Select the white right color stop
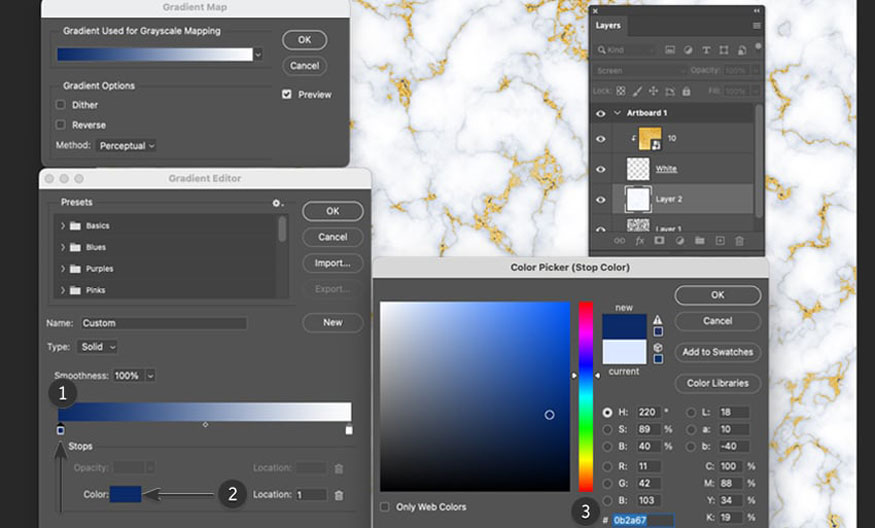 349,430
